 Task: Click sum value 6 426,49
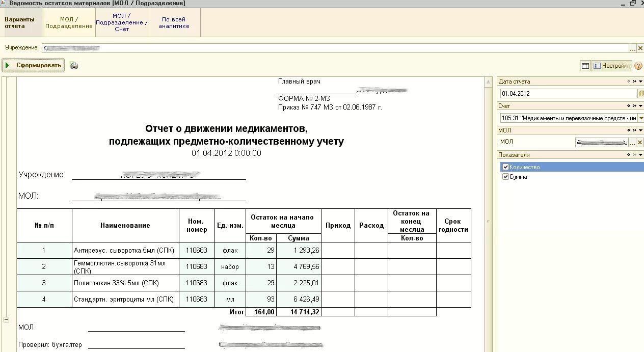(x=299, y=300)
